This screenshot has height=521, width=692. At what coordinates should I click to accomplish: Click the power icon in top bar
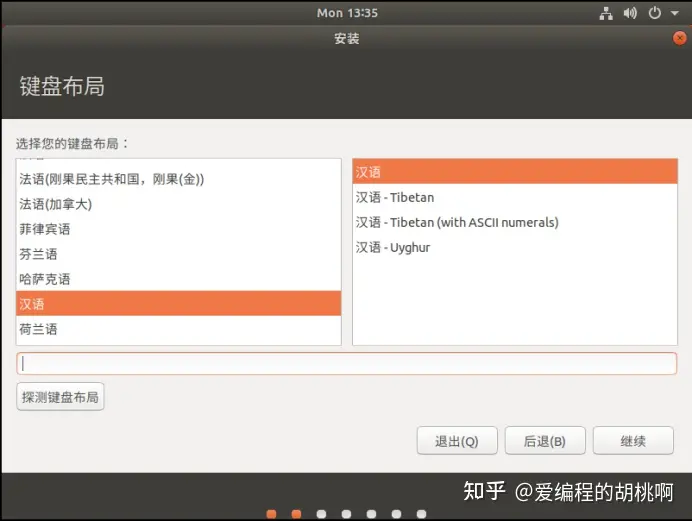654,13
